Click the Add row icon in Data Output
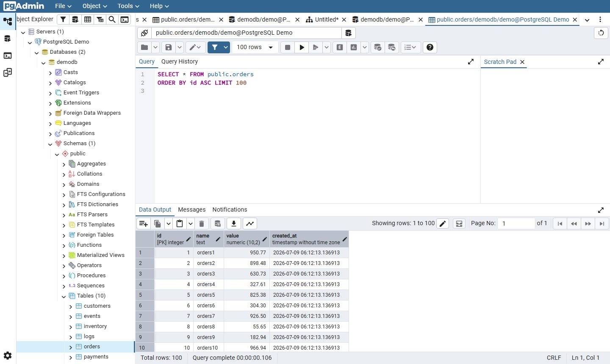 144,223
